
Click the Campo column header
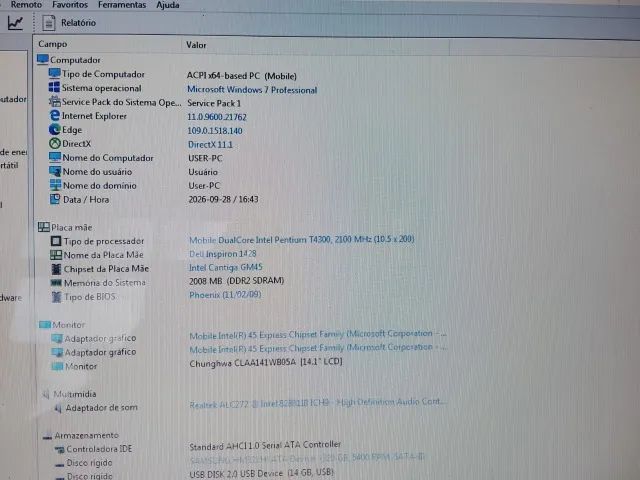(53, 44)
